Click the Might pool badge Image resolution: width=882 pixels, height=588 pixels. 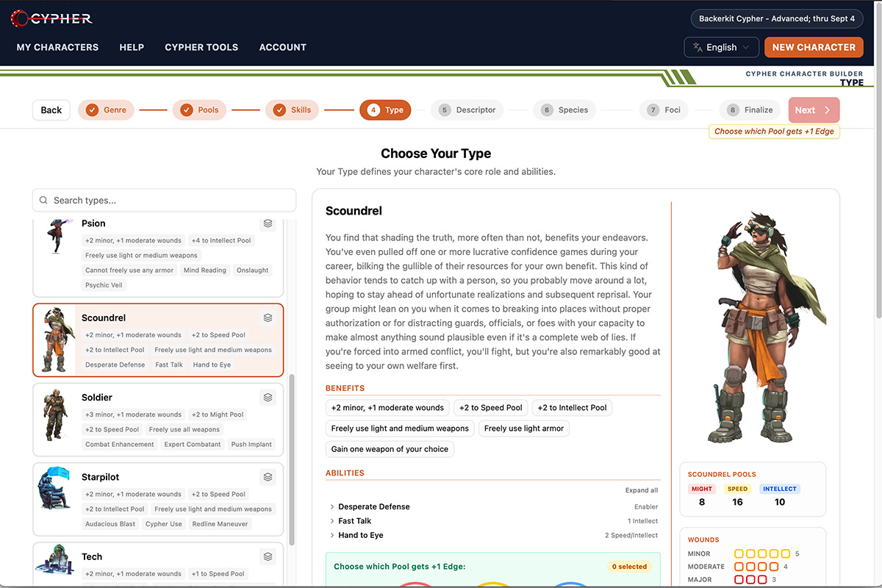(x=702, y=489)
